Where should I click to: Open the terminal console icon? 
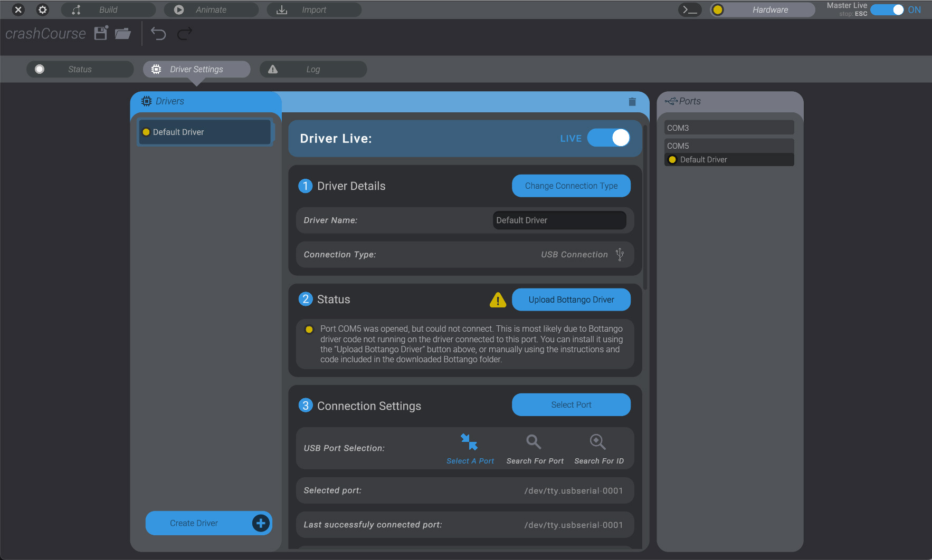[x=690, y=9]
